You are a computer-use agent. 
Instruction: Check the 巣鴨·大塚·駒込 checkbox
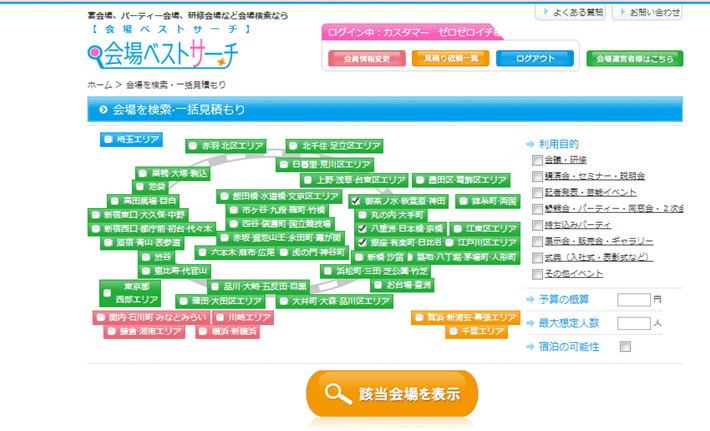point(143,173)
